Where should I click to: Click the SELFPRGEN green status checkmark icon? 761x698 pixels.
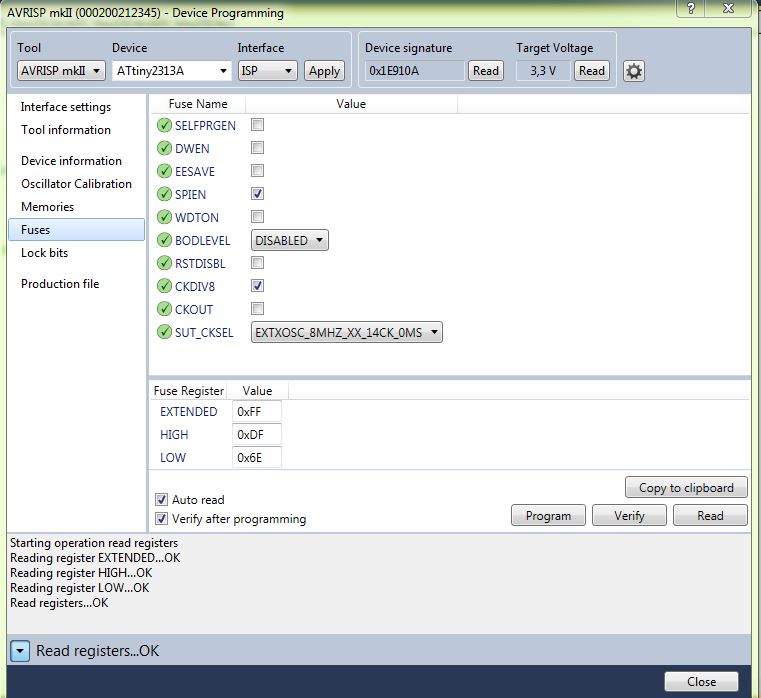[x=165, y=125]
